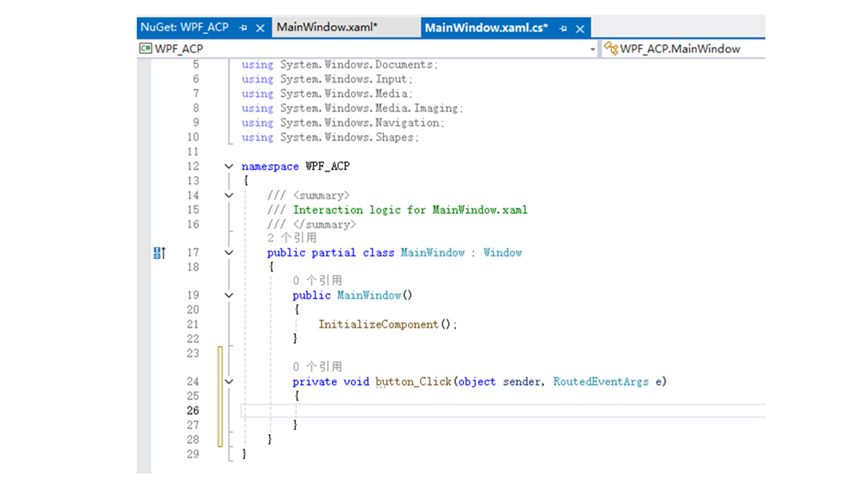Click the WPF_ACP.MainWindow class icon
The image size is (868, 488).
point(611,48)
